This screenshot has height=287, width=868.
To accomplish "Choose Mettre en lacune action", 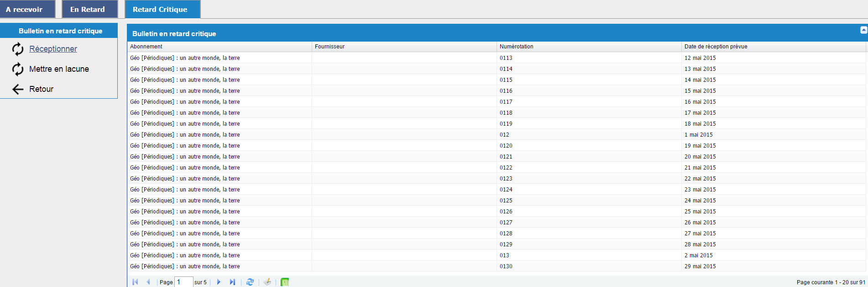I will (x=59, y=69).
